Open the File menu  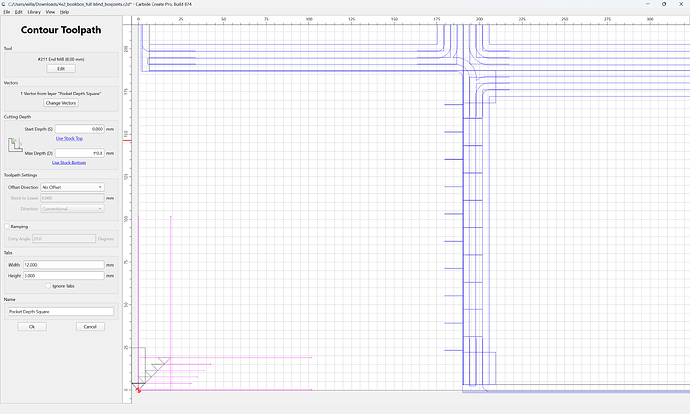(7, 12)
